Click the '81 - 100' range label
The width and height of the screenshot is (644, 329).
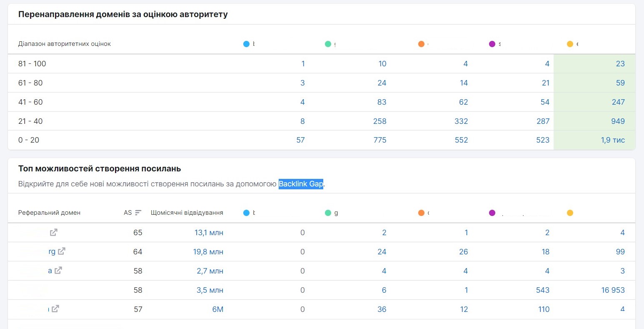point(32,64)
